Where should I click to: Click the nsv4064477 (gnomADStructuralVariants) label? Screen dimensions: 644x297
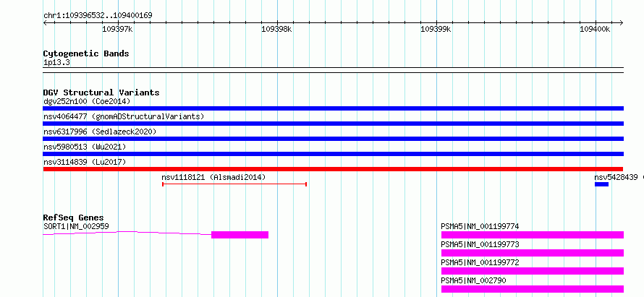point(124,116)
